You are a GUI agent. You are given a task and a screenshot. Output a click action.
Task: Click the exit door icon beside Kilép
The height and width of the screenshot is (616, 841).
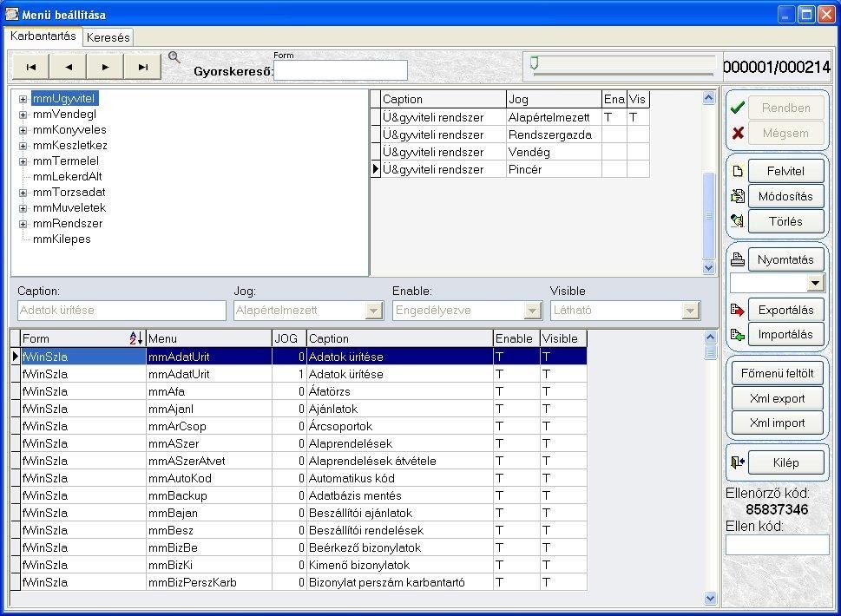pos(738,462)
